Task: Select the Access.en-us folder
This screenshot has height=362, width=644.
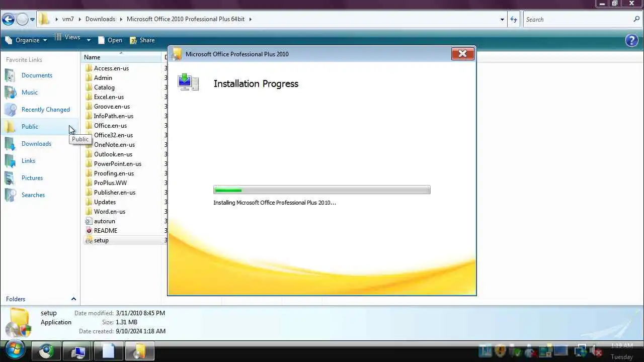Action: tap(111, 68)
